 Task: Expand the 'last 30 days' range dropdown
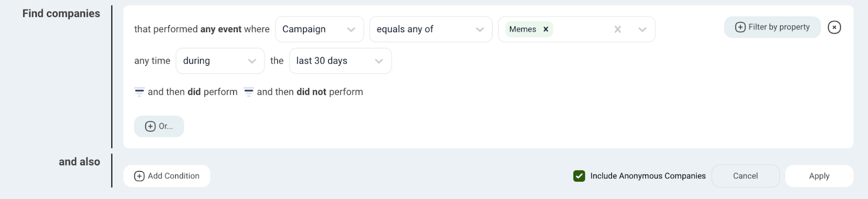click(340, 61)
